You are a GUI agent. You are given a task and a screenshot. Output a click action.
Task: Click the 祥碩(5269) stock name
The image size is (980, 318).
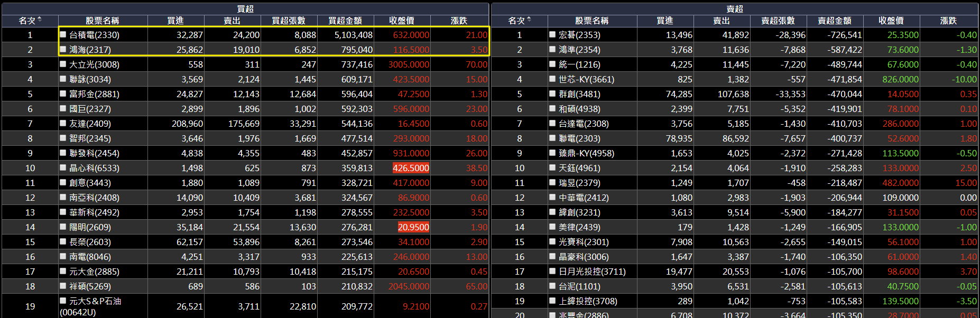[x=90, y=286]
